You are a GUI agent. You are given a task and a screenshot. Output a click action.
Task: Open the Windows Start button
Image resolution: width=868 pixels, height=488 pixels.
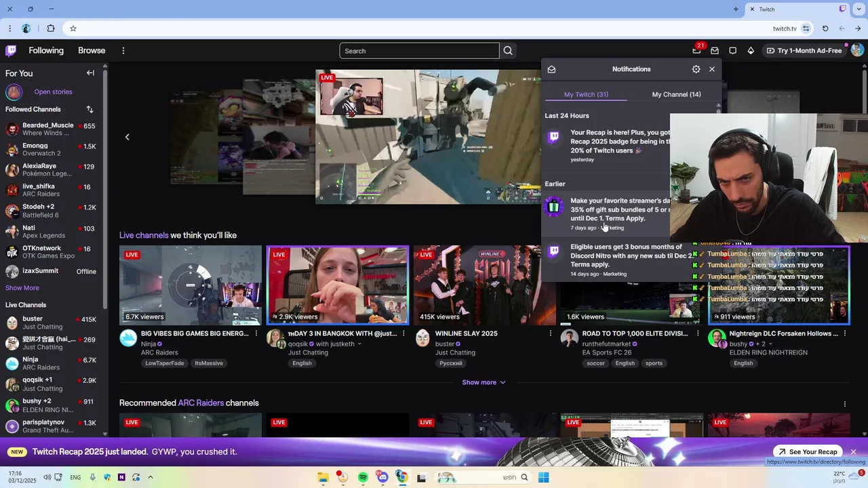tap(544, 477)
